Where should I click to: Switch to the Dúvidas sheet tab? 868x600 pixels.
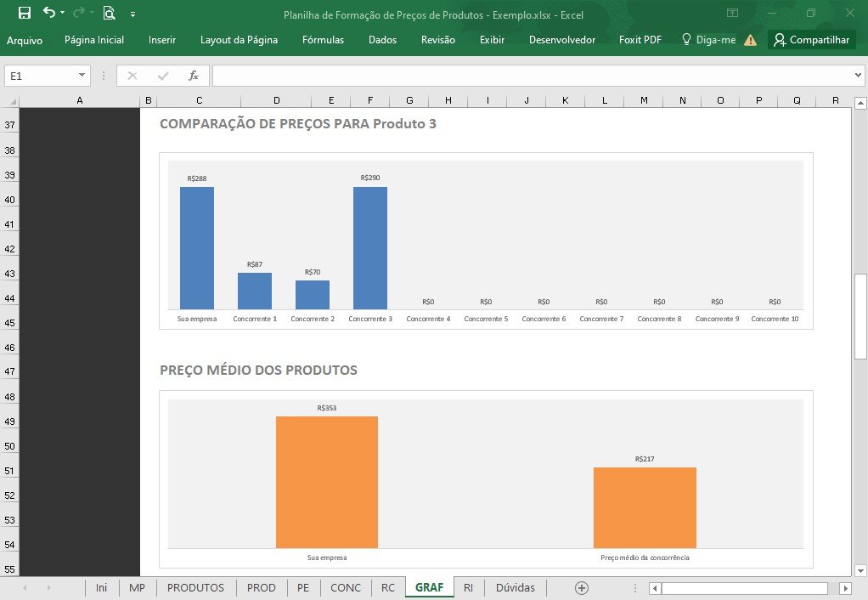pos(516,588)
